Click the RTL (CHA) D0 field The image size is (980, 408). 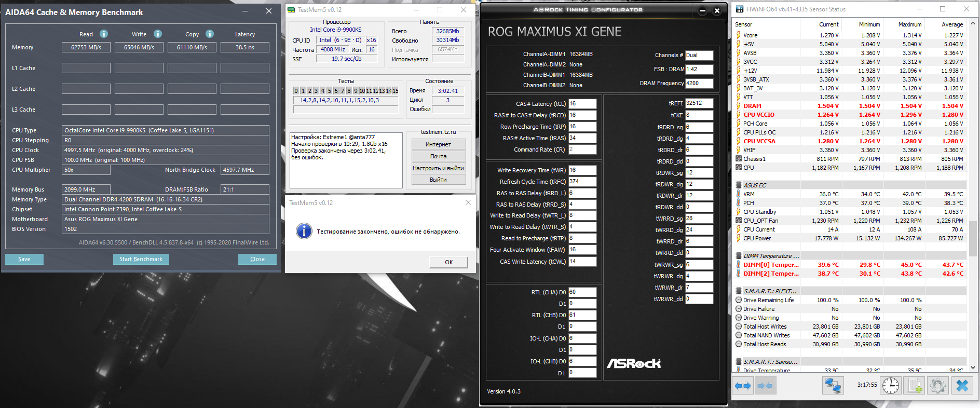coord(582,292)
